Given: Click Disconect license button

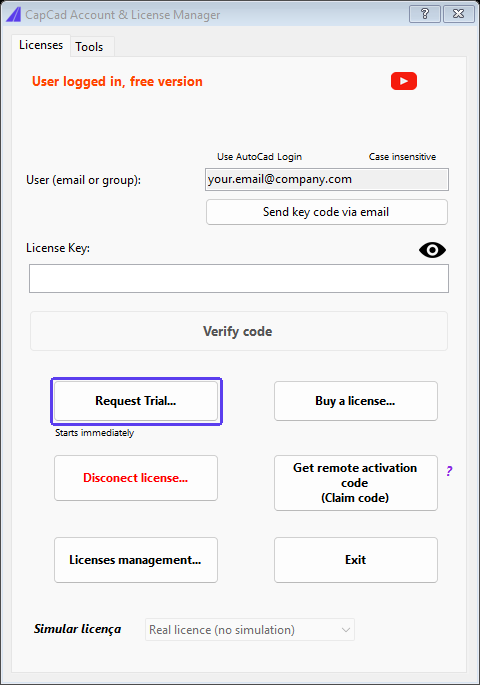Looking at the screenshot, I should (x=136, y=478).
